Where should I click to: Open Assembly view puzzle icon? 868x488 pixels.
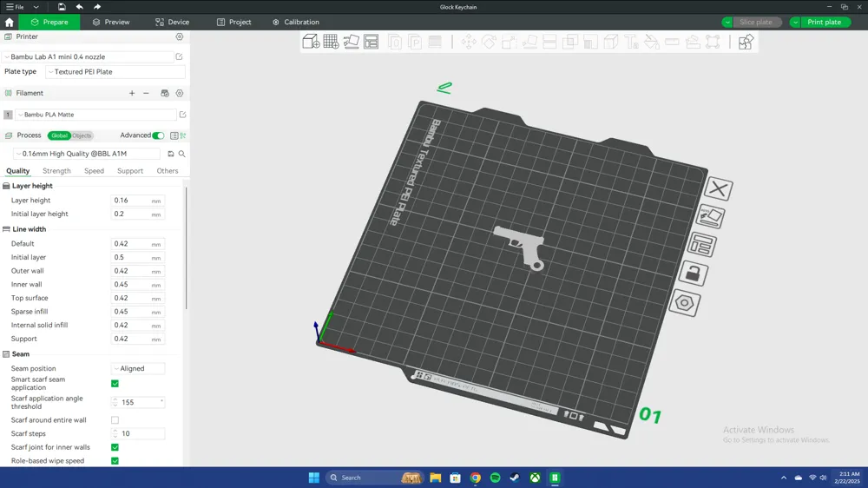click(746, 42)
